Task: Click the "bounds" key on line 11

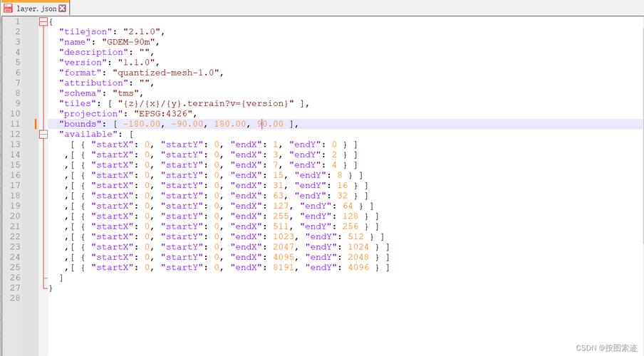Action: coord(80,124)
